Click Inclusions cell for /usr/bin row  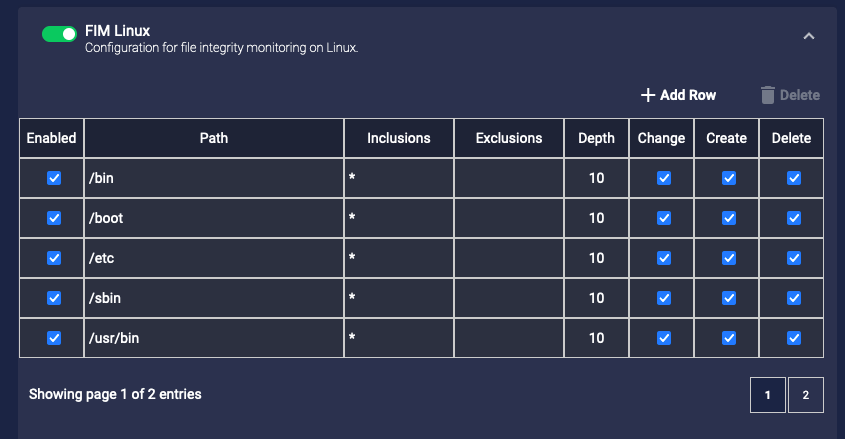[399, 338]
